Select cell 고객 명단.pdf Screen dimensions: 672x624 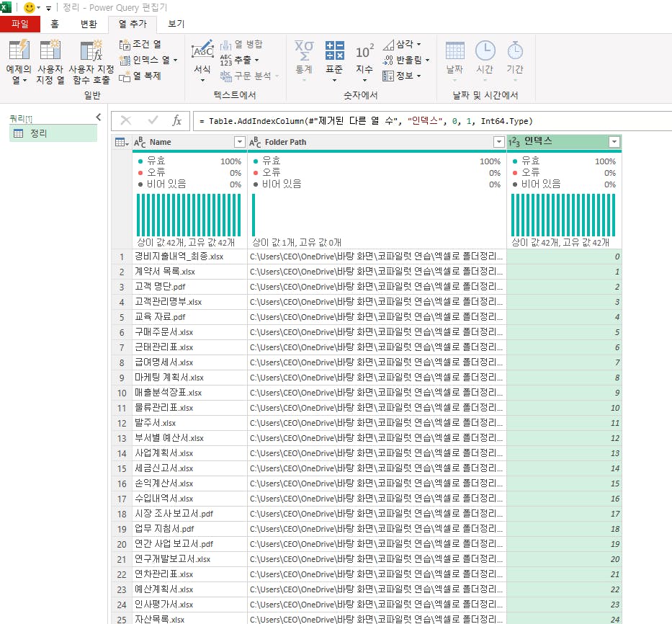[189, 287]
